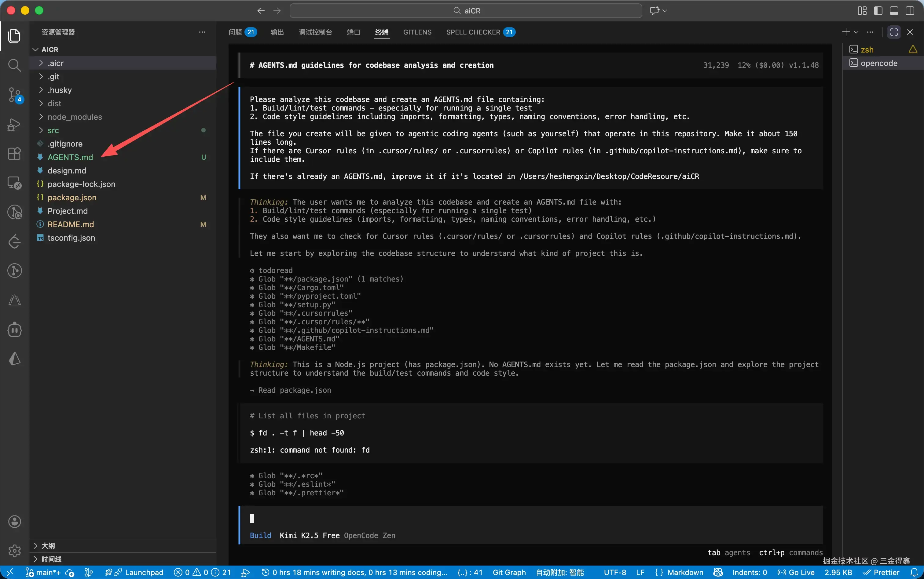Open the Extensions view icon
The height and width of the screenshot is (579, 924).
pos(14,154)
